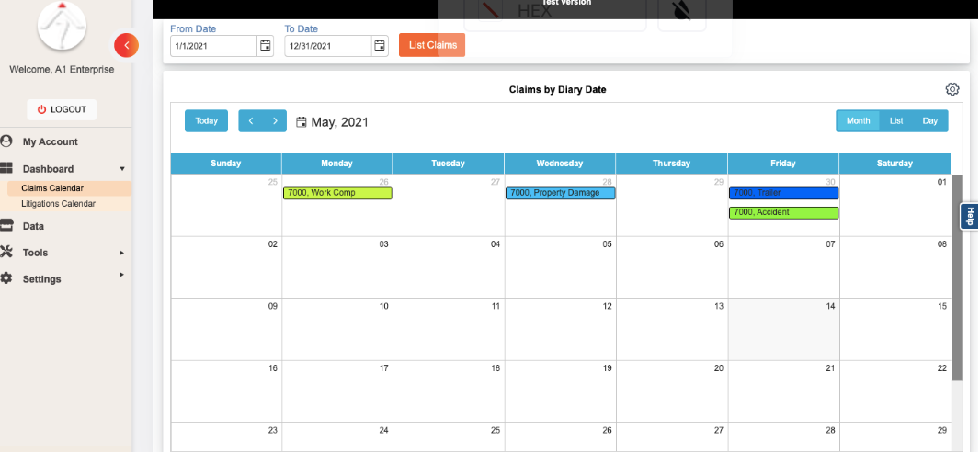Viewport: 980px width, 452px height.
Task: Click the calendar icon beside May, 2021
Action: tap(302, 121)
